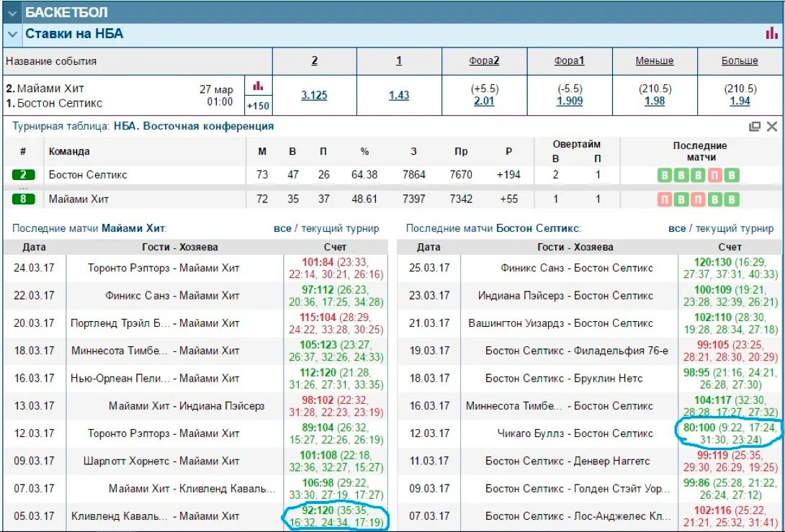Viewport: 785px width, 532px height.
Task: Select handicap odds 2.01 for Фора2
Action: pyautogui.click(x=484, y=101)
